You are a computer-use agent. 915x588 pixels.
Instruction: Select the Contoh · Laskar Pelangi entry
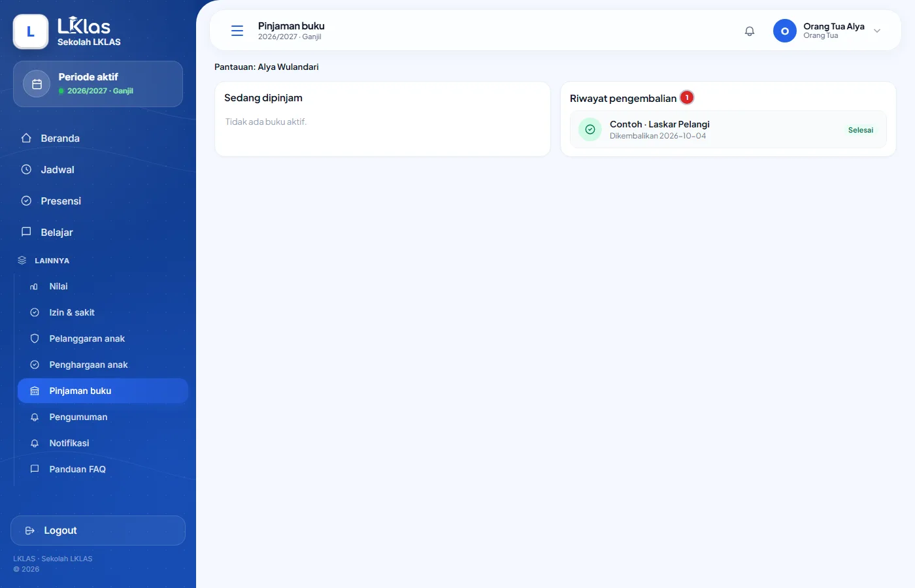point(728,129)
